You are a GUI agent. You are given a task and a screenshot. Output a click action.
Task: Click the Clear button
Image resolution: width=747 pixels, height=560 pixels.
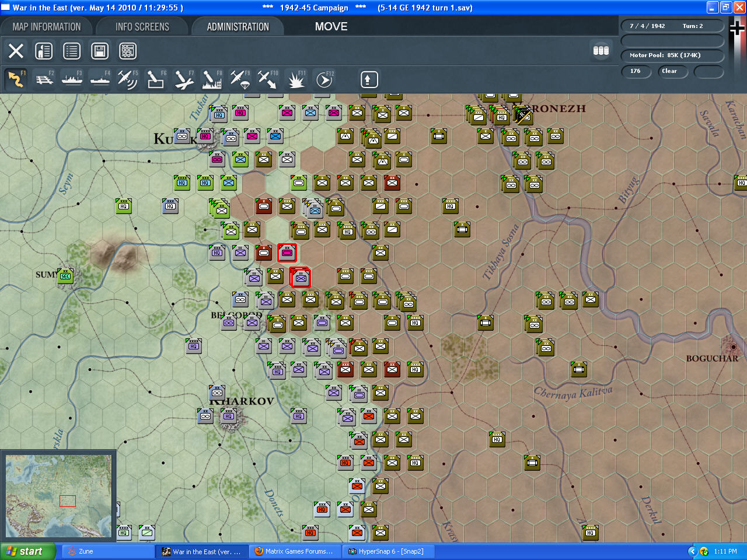(x=672, y=72)
